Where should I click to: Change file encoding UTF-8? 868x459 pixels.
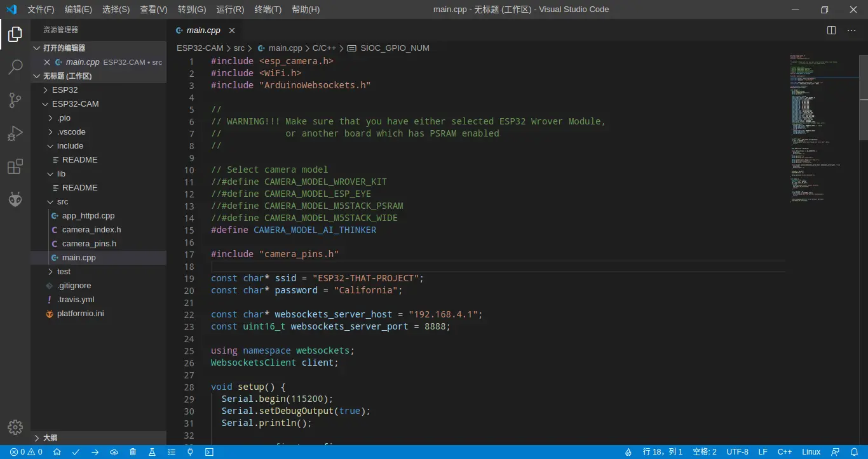click(x=737, y=452)
